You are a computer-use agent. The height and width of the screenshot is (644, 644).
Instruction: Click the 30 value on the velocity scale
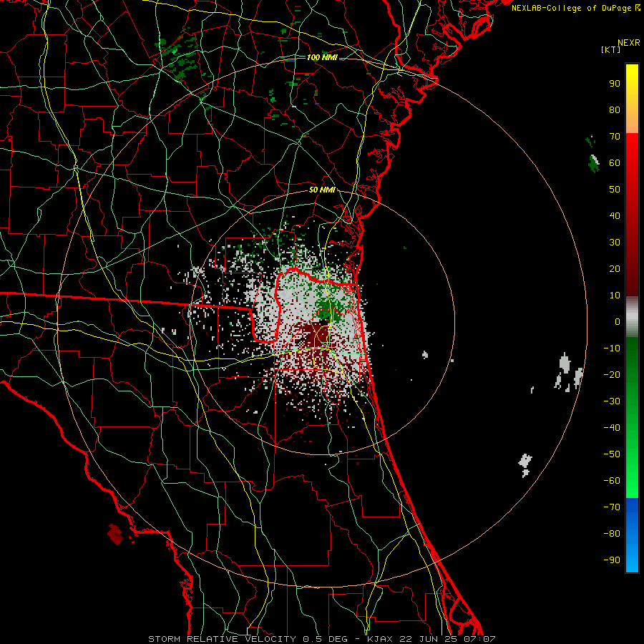(615, 243)
